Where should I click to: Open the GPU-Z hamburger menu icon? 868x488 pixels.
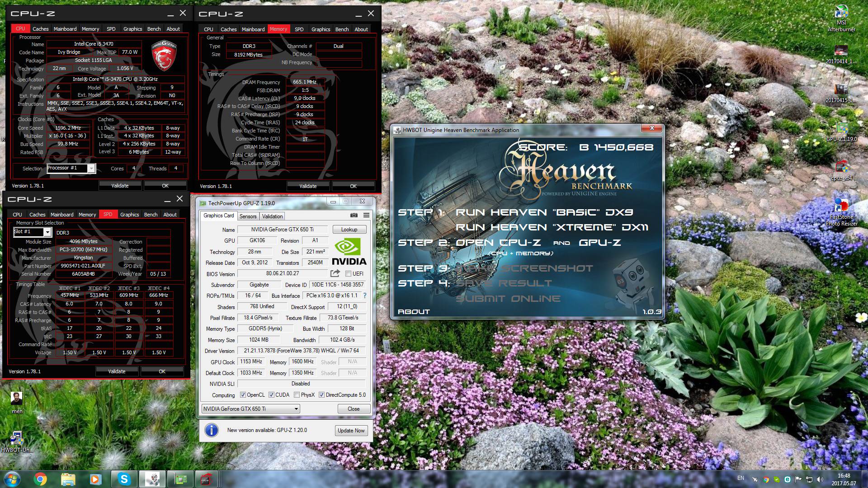(x=366, y=215)
